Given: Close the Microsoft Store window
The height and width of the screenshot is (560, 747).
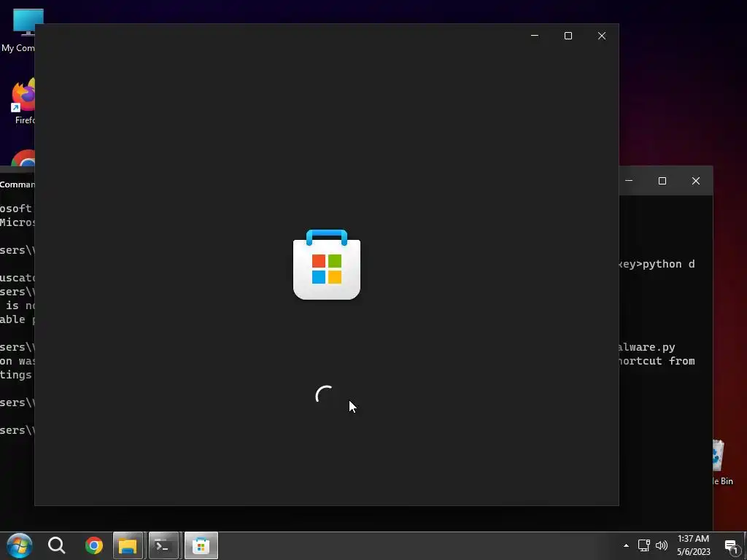Looking at the screenshot, I should point(602,36).
